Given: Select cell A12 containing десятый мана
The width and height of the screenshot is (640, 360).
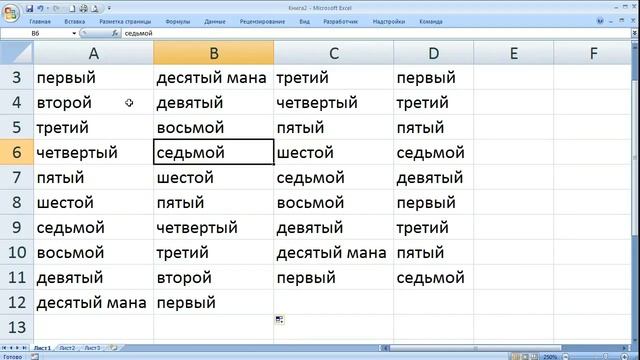Looking at the screenshot, I should pyautogui.click(x=93, y=302).
